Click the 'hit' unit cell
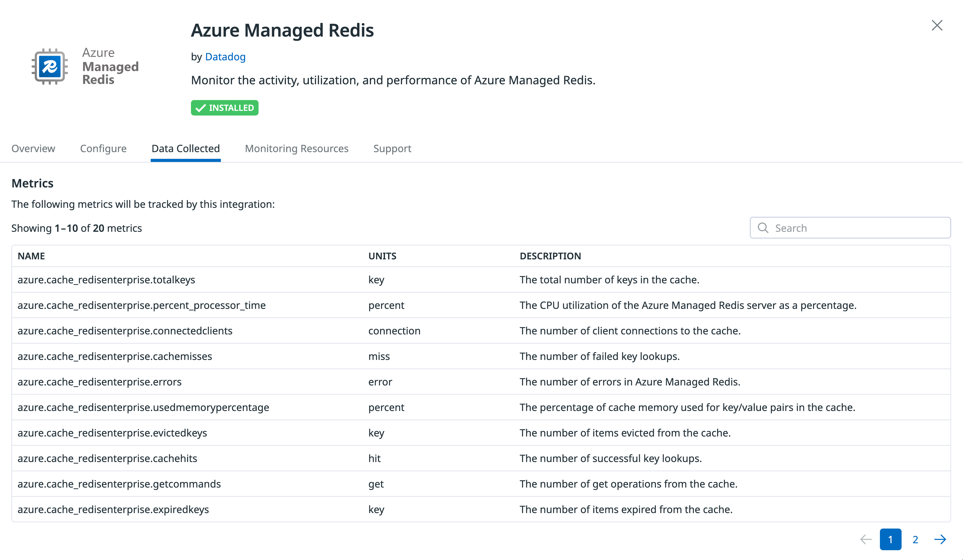963x560 pixels. coord(374,458)
